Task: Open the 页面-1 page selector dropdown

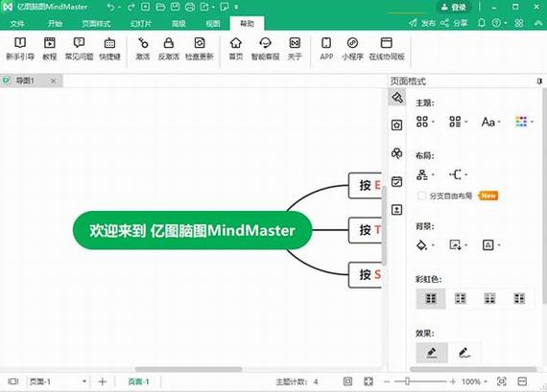Action: pyautogui.click(x=58, y=381)
